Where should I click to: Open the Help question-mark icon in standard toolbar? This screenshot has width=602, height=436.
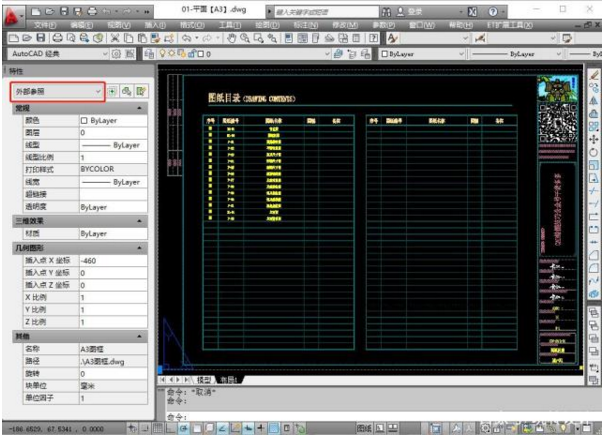(373, 38)
